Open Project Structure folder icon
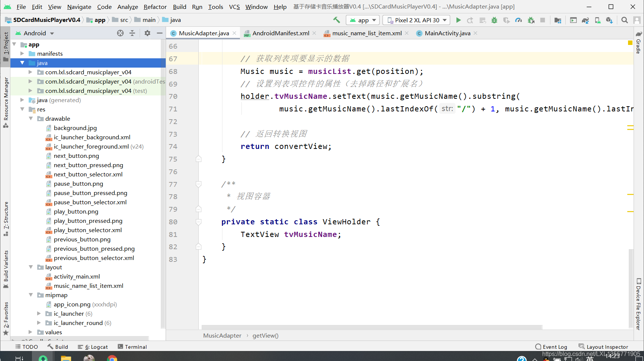This screenshot has width=644, height=361. (x=557, y=20)
